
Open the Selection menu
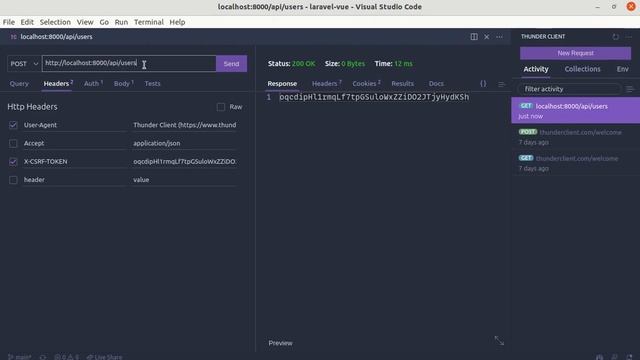point(55,22)
